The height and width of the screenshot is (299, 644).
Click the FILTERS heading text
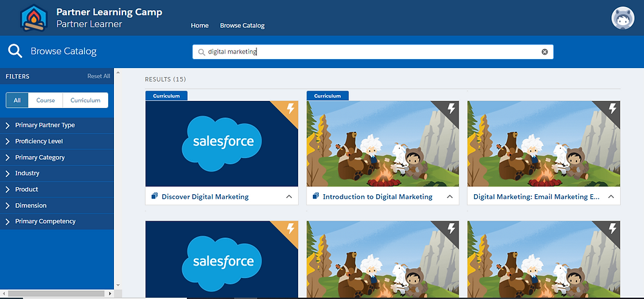point(17,77)
